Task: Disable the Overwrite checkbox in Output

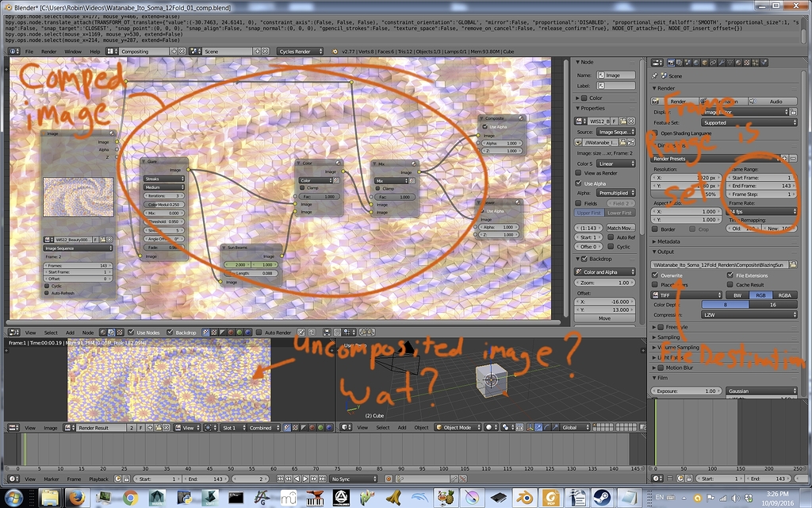Action: pyautogui.click(x=655, y=275)
